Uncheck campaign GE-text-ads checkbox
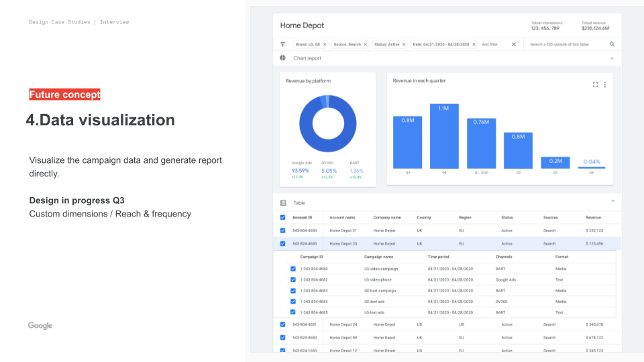 click(293, 301)
